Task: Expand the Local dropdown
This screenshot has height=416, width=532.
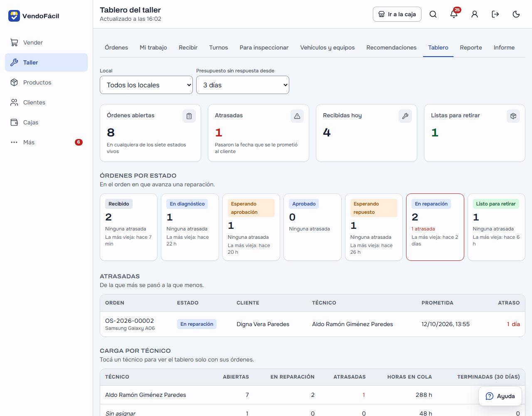Action: tap(146, 85)
